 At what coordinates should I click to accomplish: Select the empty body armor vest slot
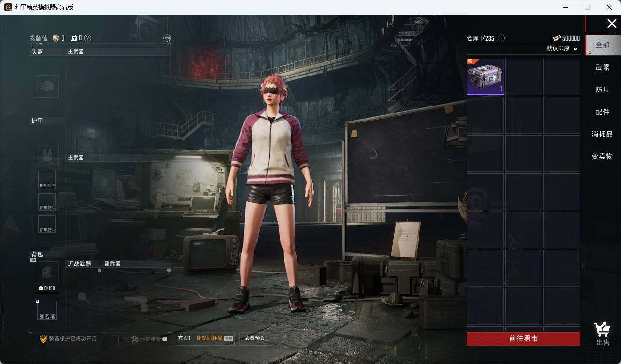47,155
